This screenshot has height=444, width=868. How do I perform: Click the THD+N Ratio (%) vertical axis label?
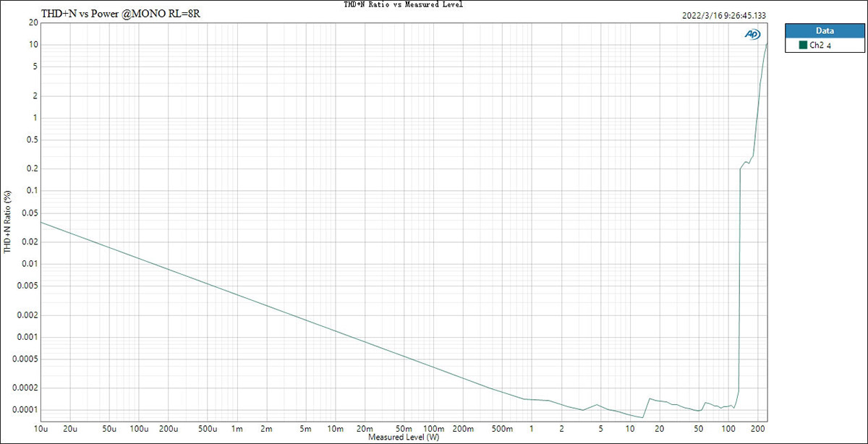coord(7,221)
